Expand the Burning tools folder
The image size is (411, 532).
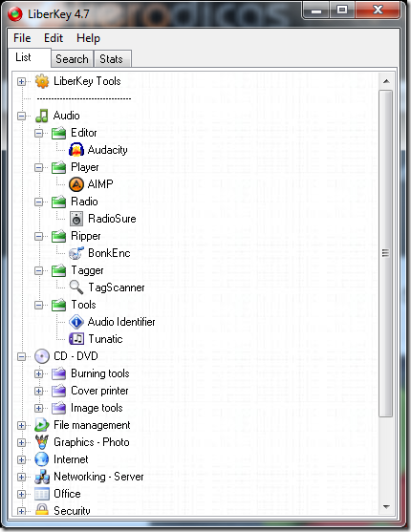tap(39, 373)
